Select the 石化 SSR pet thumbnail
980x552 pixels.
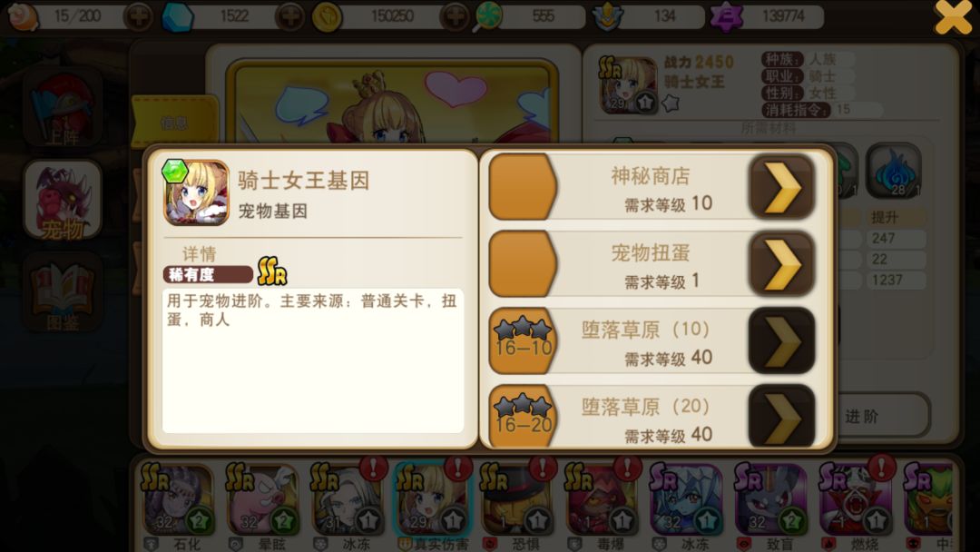(x=176, y=499)
